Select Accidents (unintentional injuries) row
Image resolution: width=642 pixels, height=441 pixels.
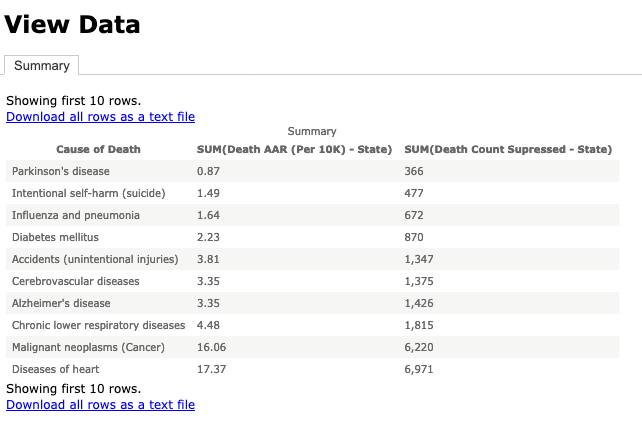click(x=312, y=259)
